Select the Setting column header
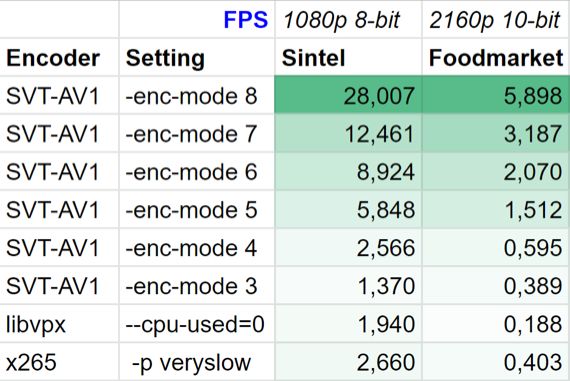The height and width of the screenshot is (381, 570). [197, 57]
